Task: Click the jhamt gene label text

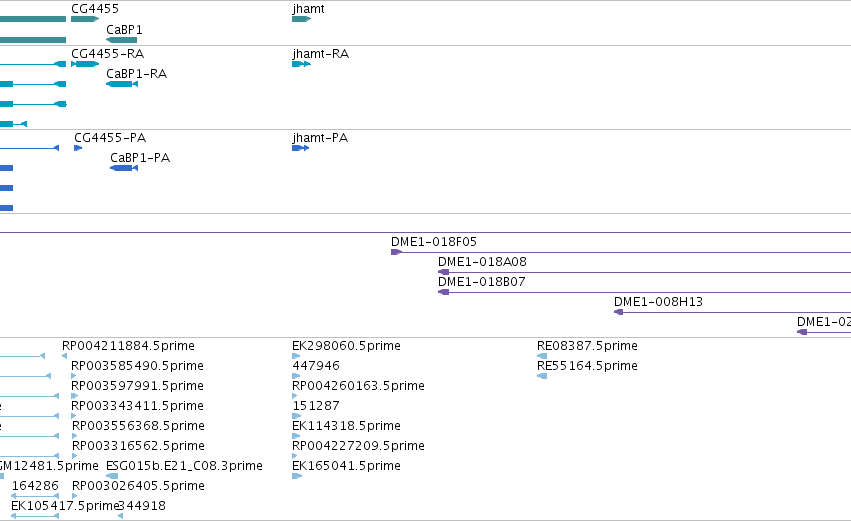Action: (308, 9)
